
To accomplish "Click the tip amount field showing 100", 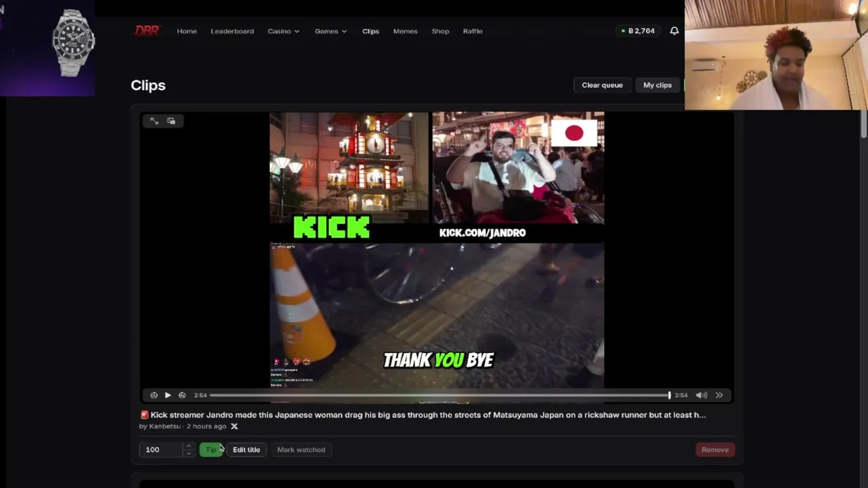I will click(161, 449).
